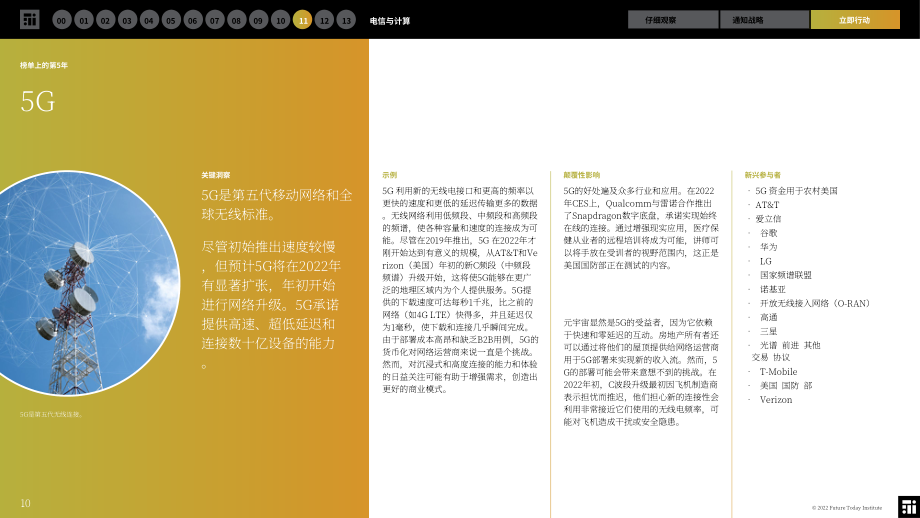Click the 新兴参与者 column heading
This screenshot has height=518, width=920.
(x=763, y=175)
